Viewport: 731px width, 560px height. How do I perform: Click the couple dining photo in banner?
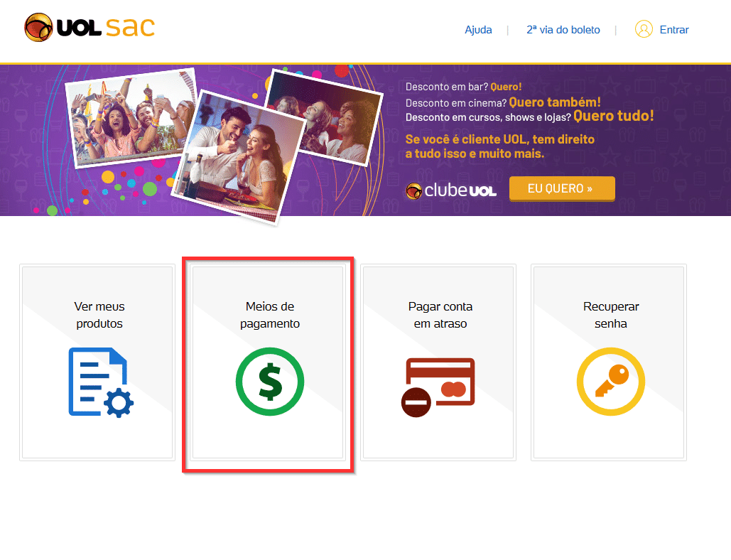pyautogui.click(x=239, y=156)
